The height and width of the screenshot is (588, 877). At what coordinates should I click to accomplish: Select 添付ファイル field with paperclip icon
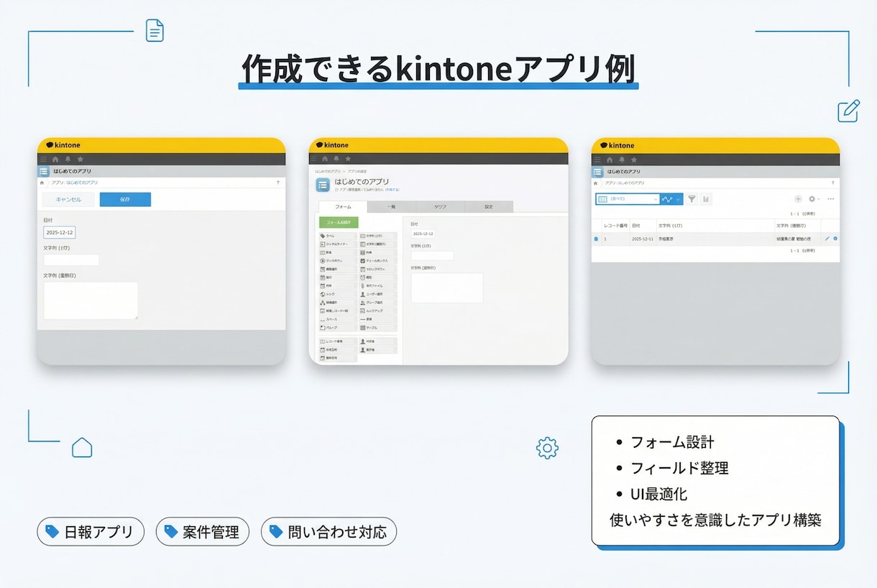tap(378, 286)
